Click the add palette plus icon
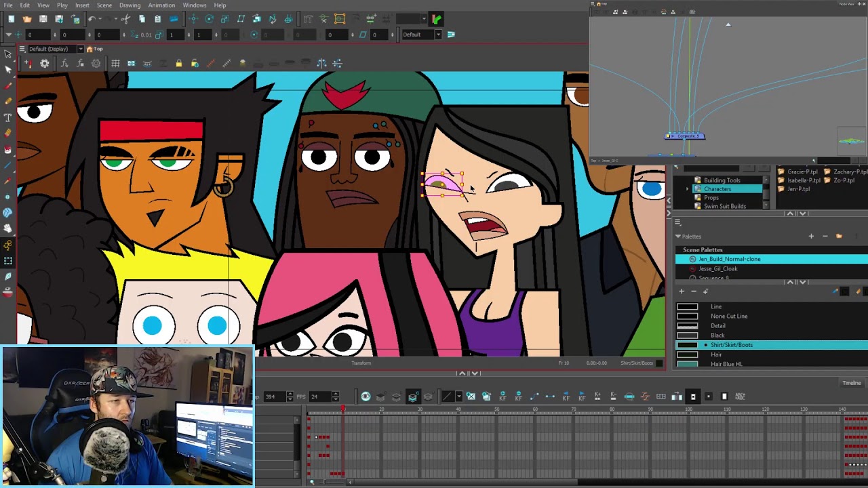 (x=811, y=236)
